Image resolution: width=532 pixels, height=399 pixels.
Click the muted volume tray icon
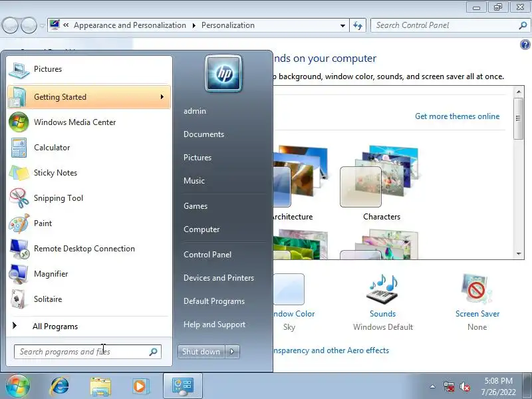coord(464,386)
